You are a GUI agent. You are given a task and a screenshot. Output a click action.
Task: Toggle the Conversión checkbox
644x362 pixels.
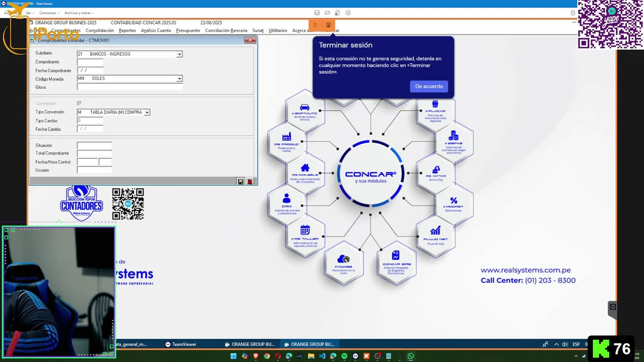(x=79, y=104)
